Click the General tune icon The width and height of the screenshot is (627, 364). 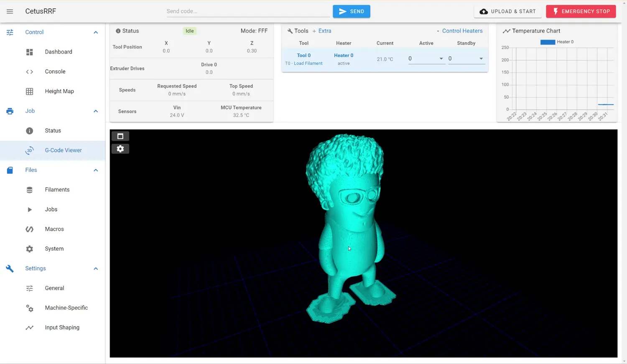tap(29, 288)
